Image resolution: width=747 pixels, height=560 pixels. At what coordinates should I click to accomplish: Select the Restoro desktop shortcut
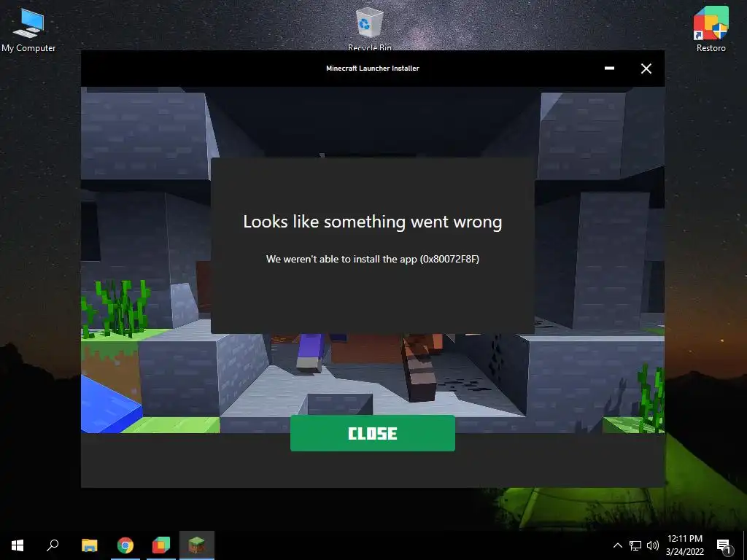pyautogui.click(x=711, y=28)
